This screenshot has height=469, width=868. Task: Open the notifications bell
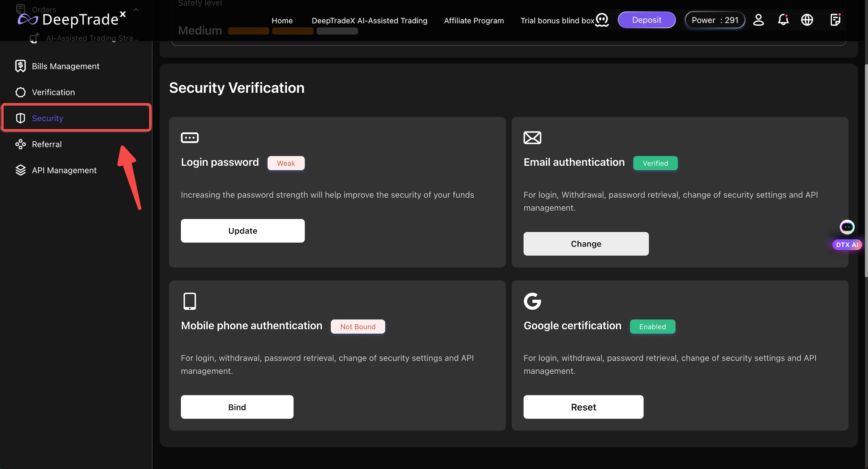(783, 20)
